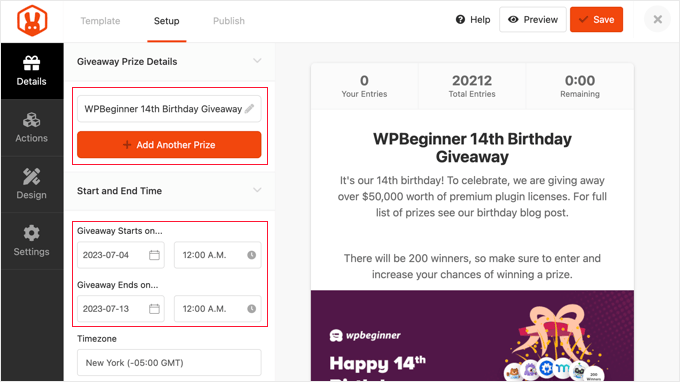Open the clock picker for end time

tap(252, 309)
